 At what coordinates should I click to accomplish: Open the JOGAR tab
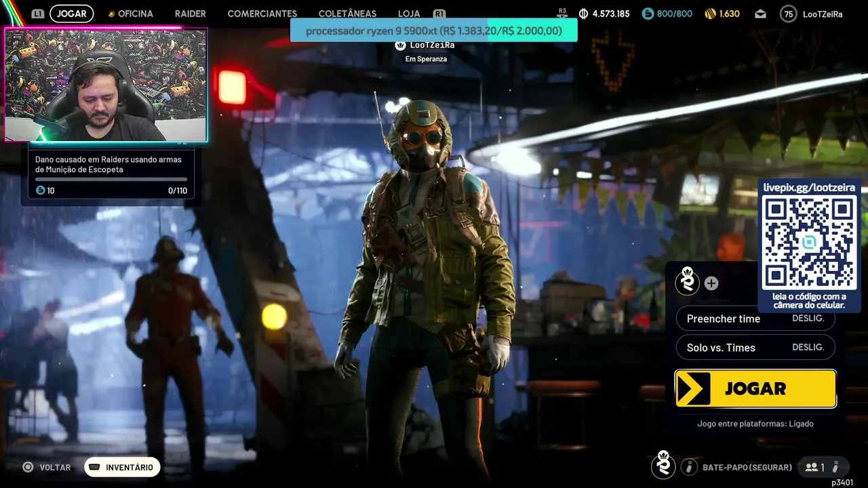pyautogui.click(x=71, y=14)
